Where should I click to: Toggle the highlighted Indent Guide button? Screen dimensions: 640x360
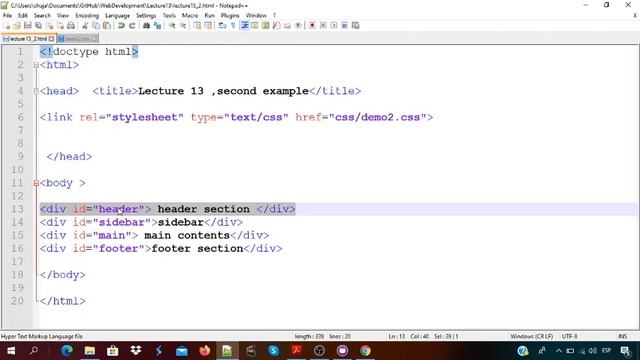pos(244,26)
